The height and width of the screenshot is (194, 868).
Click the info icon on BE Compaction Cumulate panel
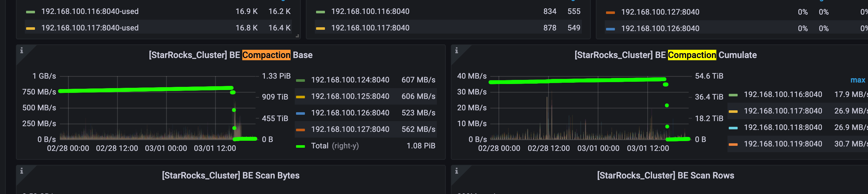tap(457, 50)
